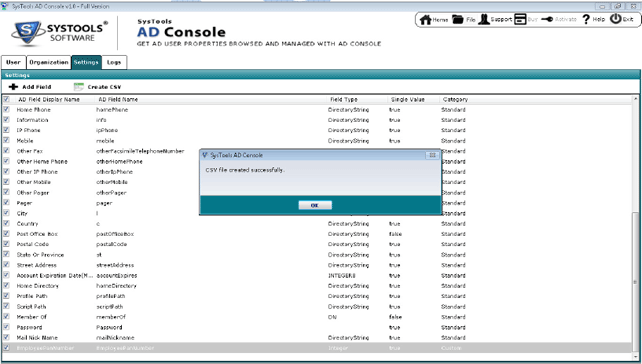Sort by AD Field Display Name header
Screen dimensions: 642x364
[x=49, y=99]
